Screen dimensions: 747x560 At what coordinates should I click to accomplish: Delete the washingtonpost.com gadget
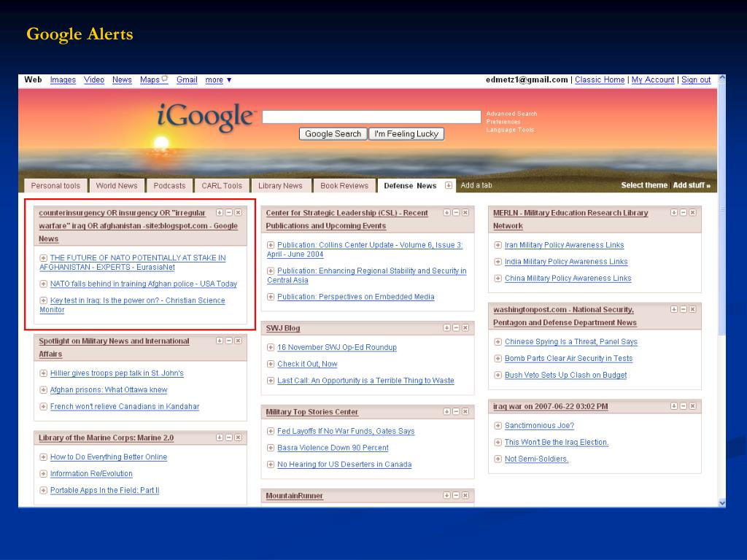tap(692, 309)
